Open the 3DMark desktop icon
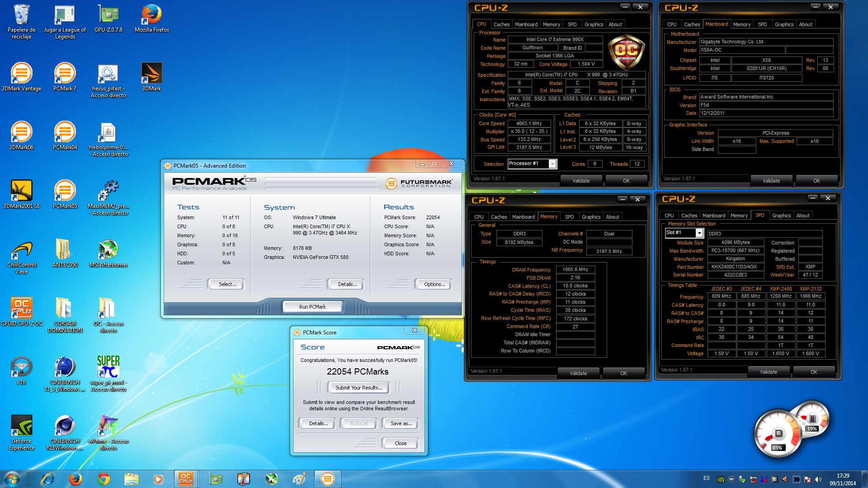This screenshot has width=868, height=488. [x=152, y=77]
